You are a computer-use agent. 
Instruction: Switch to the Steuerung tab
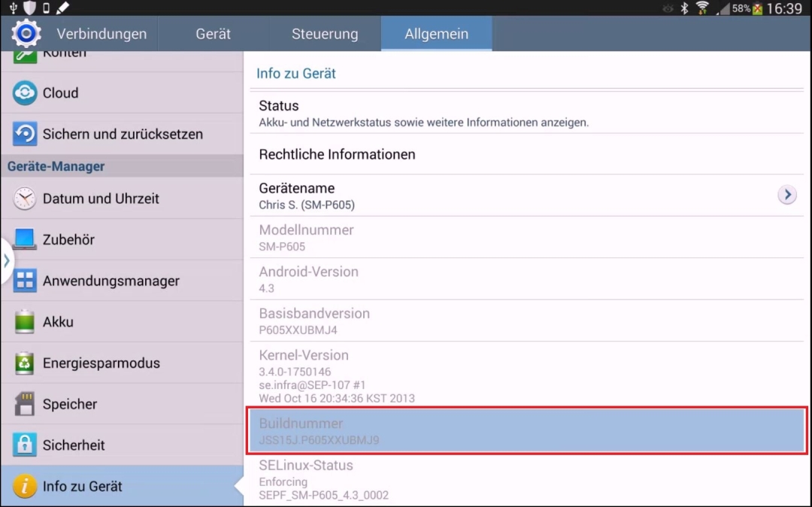[325, 34]
